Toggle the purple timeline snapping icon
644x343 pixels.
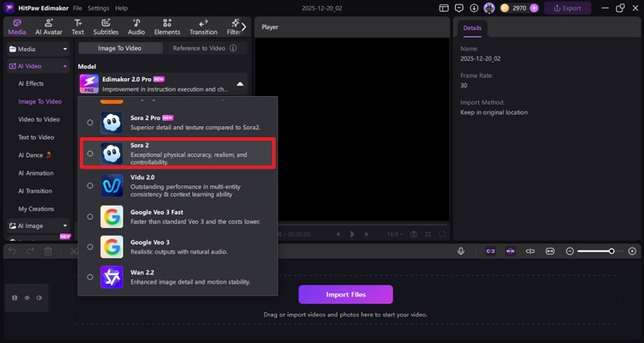511,251
